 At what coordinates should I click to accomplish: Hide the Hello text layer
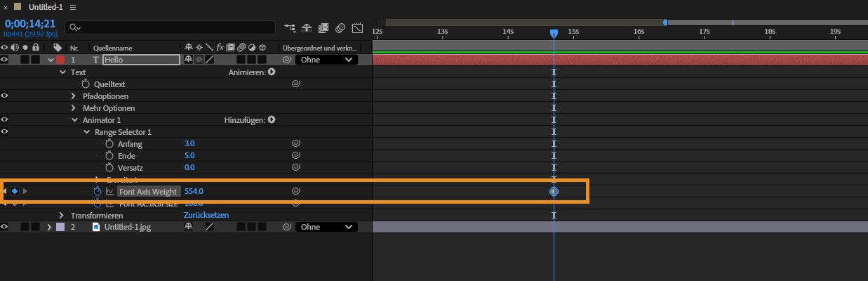click(5, 60)
